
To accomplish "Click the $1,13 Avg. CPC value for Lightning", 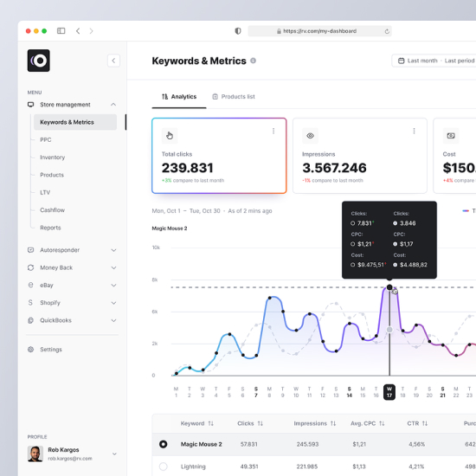I will pos(359,466).
